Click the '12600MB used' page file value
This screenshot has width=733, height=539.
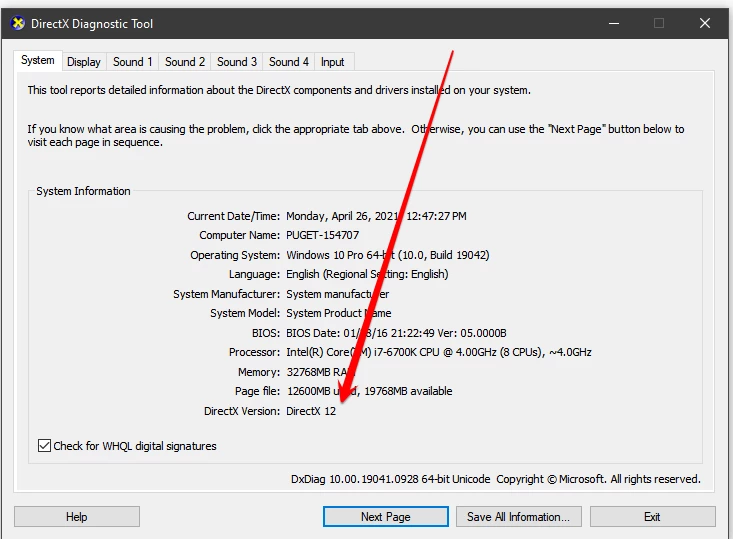click(369, 391)
